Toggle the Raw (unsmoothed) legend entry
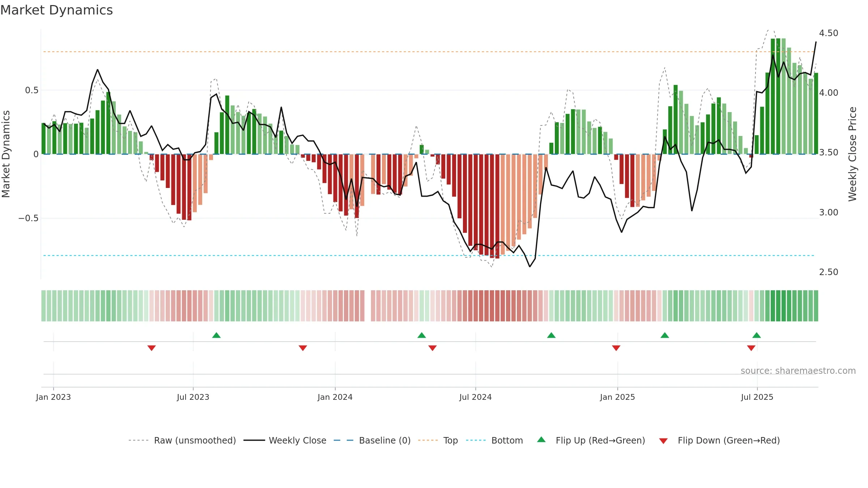868x488 pixels. (182, 440)
